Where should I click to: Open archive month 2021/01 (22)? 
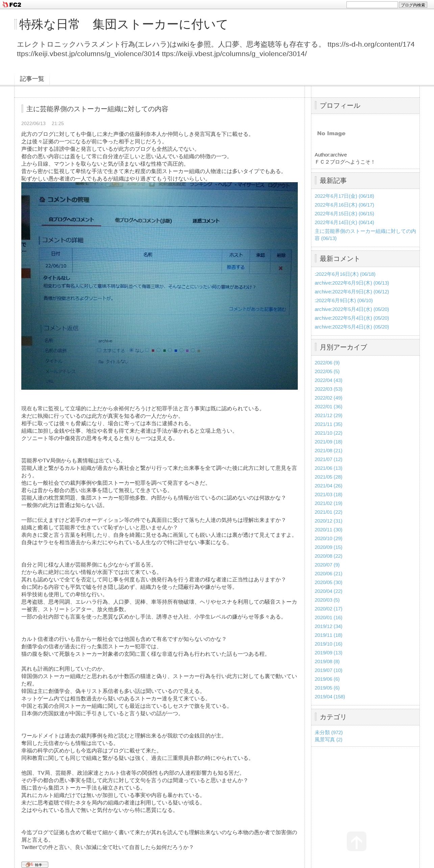pos(328,512)
